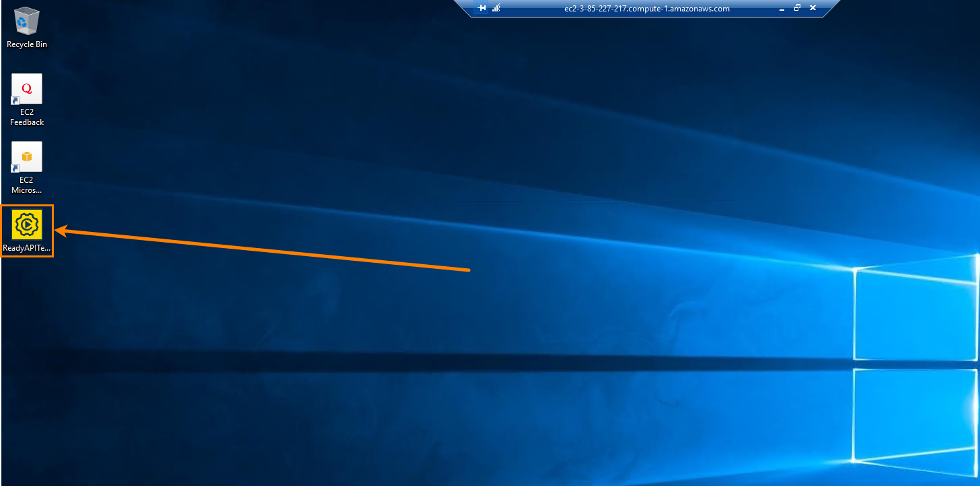Select the Recycle Bin desktop icon
Viewport: 980px width, 486px height.
point(27,27)
